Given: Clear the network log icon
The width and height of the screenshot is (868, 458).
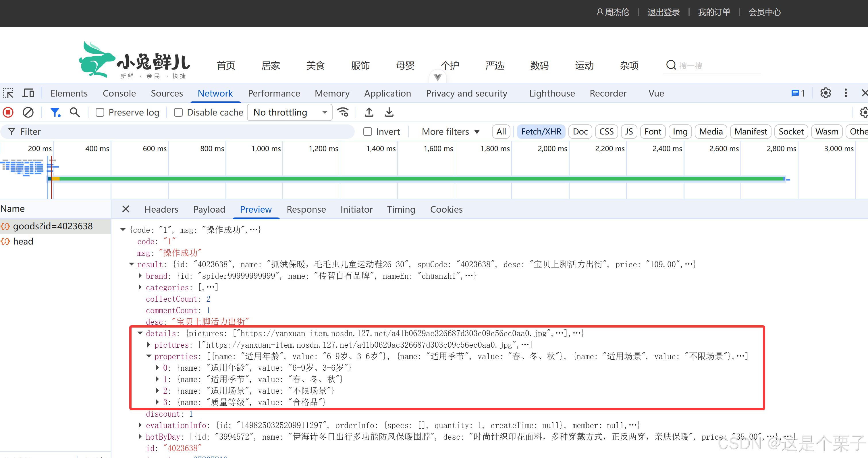Looking at the screenshot, I should (x=28, y=112).
